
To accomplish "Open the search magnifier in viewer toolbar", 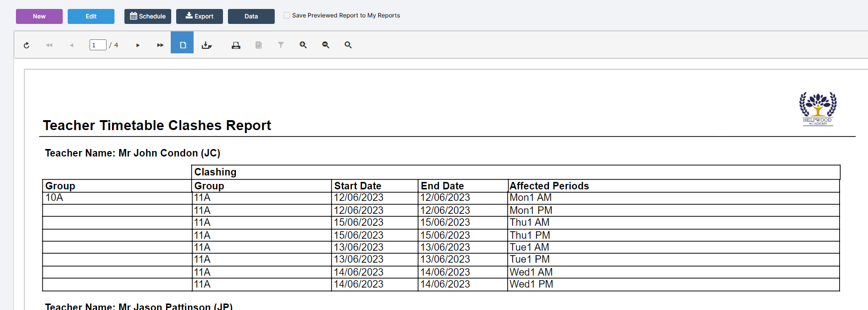I will (348, 45).
